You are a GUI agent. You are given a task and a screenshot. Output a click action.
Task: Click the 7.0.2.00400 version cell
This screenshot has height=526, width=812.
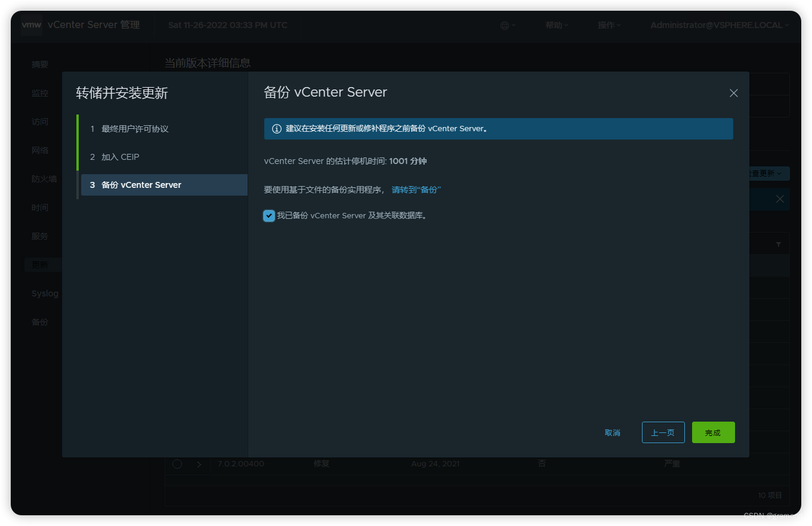(241, 464)
